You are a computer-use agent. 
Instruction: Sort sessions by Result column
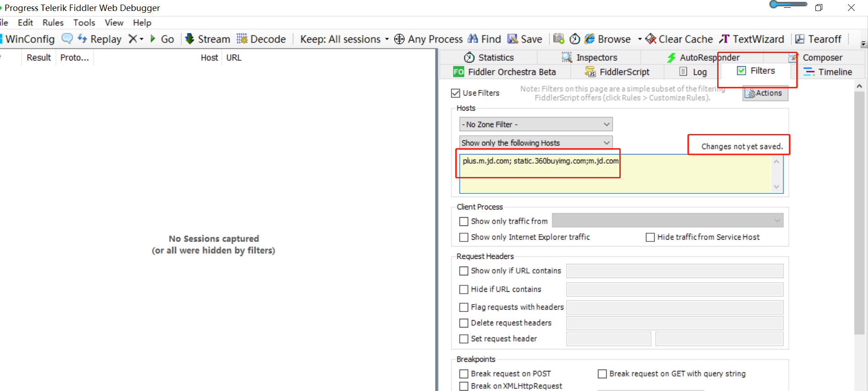click(38, 58)
